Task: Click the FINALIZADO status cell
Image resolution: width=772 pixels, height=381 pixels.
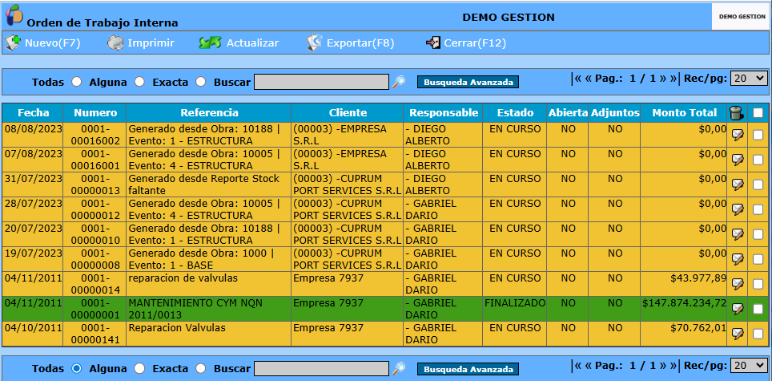Action: 515,303
